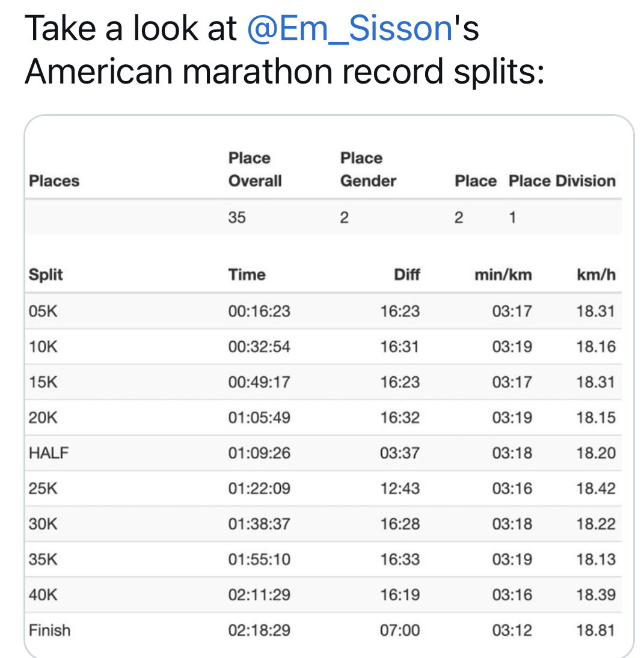Open the @Em_Sisson profile mention link
Screen dimensions: 644x658
(x=350, y=29)
